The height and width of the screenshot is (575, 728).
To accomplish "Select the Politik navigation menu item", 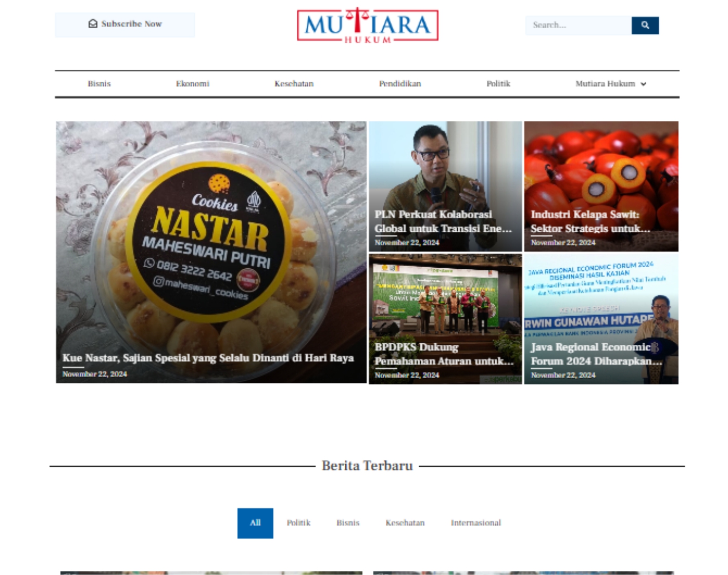I will [498, 84].
